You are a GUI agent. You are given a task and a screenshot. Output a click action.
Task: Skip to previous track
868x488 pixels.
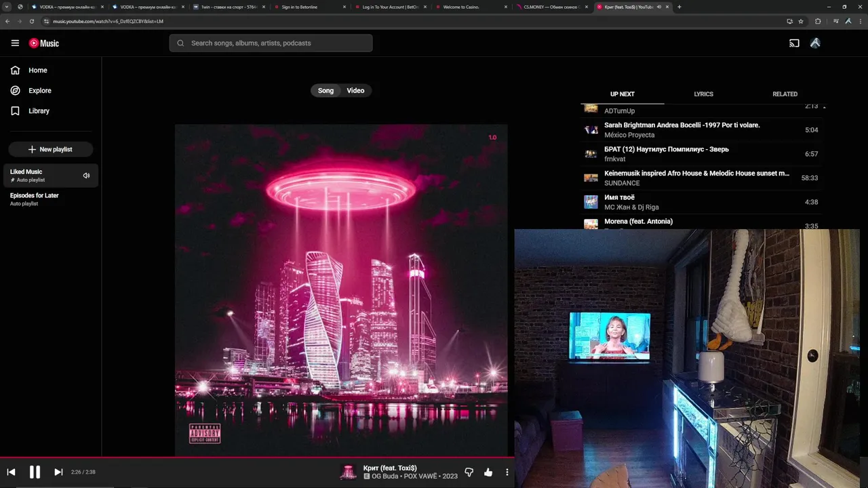[x=11, y=472]
